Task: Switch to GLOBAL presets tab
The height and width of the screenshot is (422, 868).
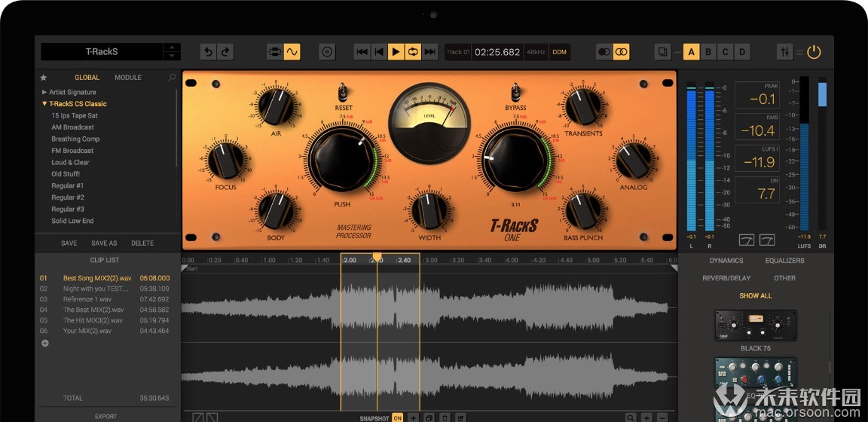Action: point(87,78)
